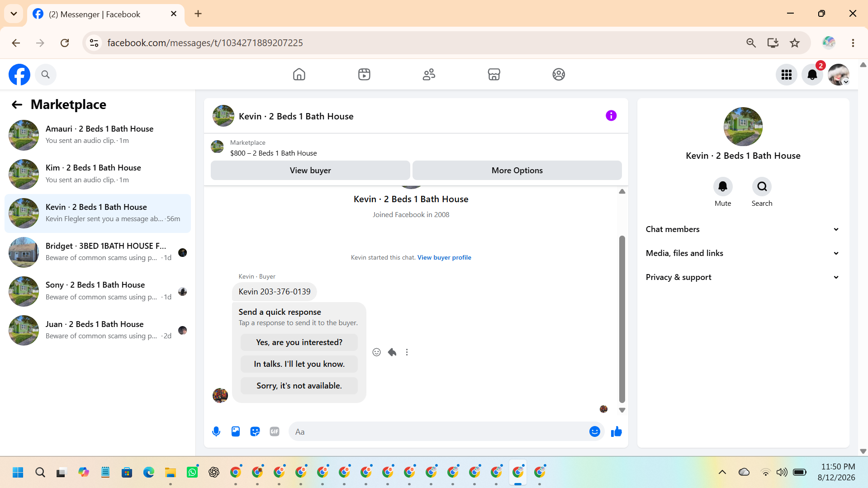
Task: Record a voice clip with microphone icon
Action: 216,431
